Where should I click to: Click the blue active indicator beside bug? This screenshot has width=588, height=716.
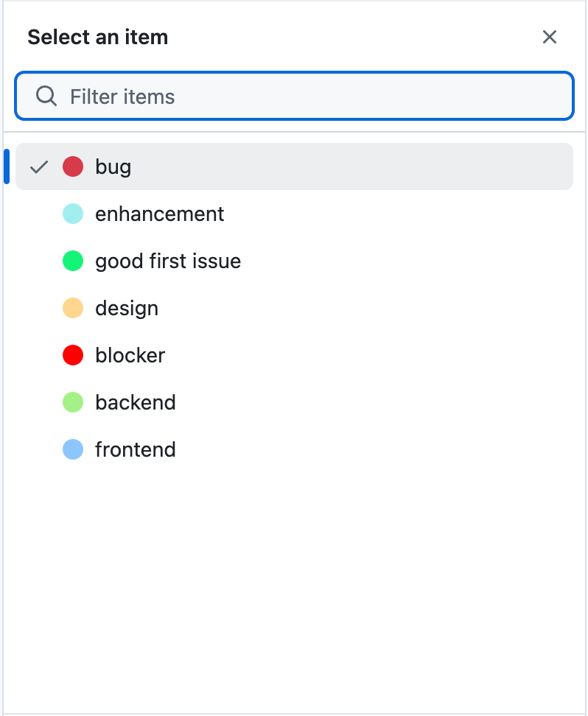click(7, 166)
